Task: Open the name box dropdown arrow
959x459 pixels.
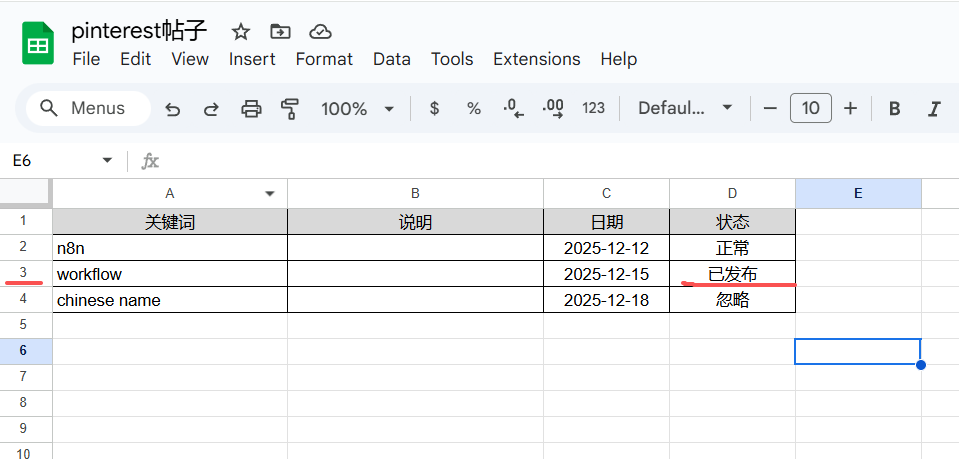Action: click(107, 161)
